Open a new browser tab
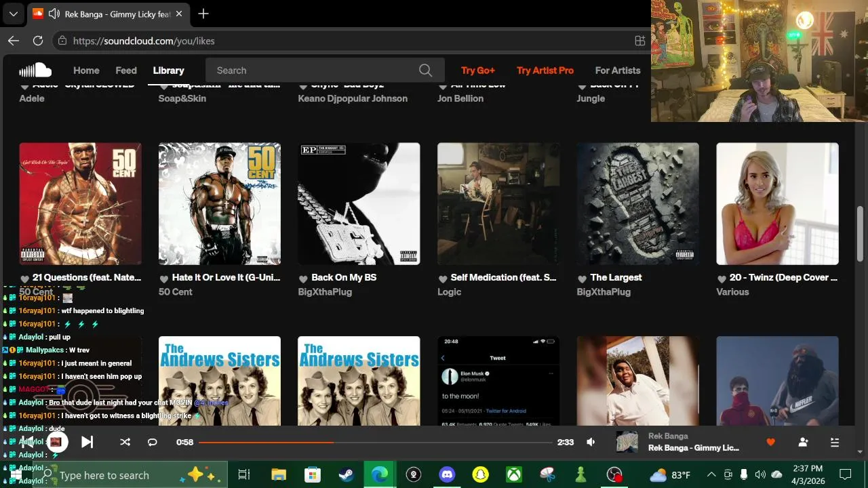This screenshot has width=868, height=488. click(x=203, y=14)
